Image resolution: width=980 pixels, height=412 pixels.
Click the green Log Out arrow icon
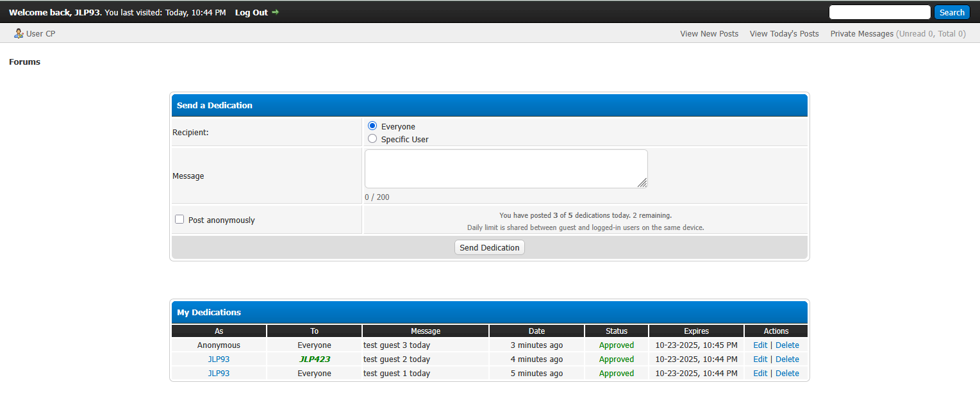276,12
